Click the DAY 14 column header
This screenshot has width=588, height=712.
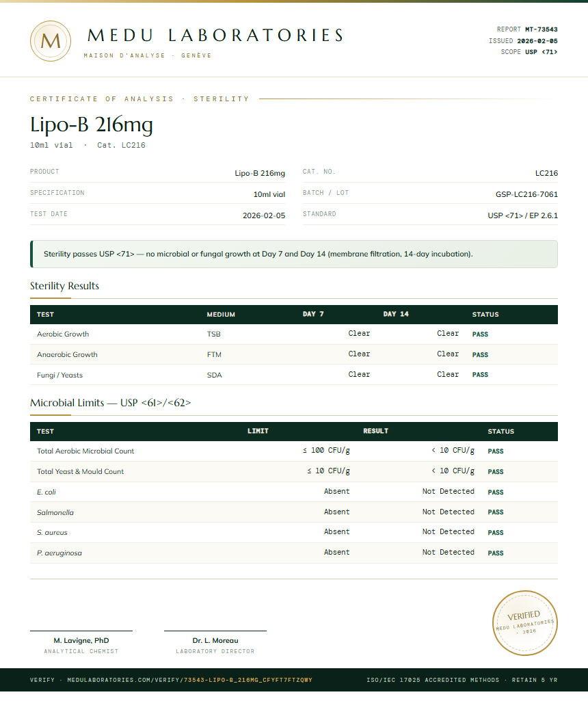pos(395,314)
